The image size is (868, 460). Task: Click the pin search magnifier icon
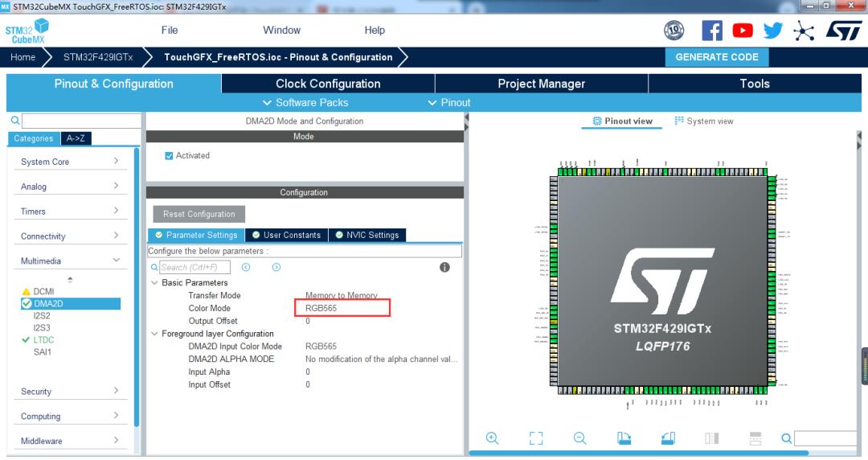(787, 438)
